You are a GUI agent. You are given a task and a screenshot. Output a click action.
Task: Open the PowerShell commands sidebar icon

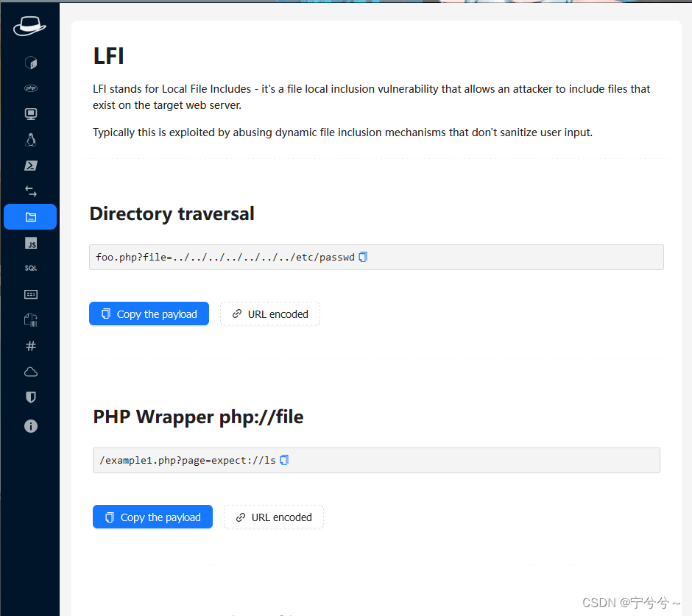point(30,166)
